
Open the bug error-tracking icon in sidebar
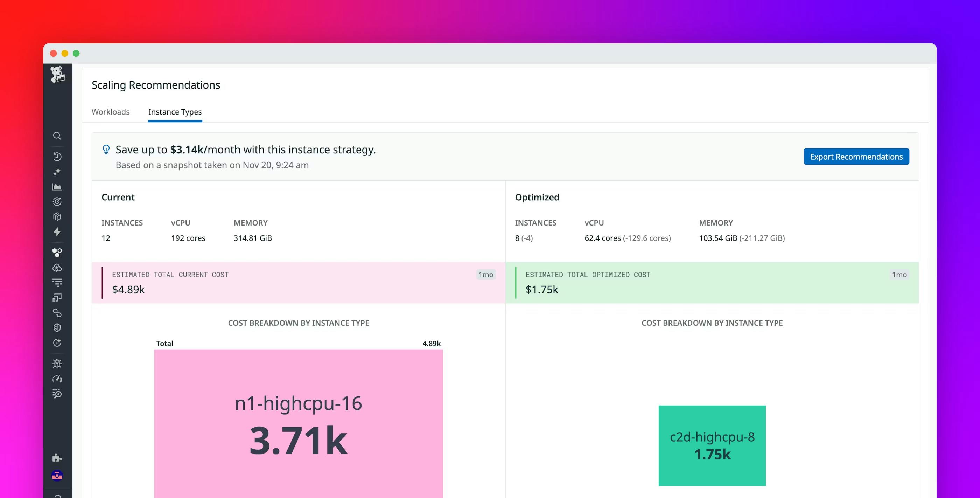(57, 363)
